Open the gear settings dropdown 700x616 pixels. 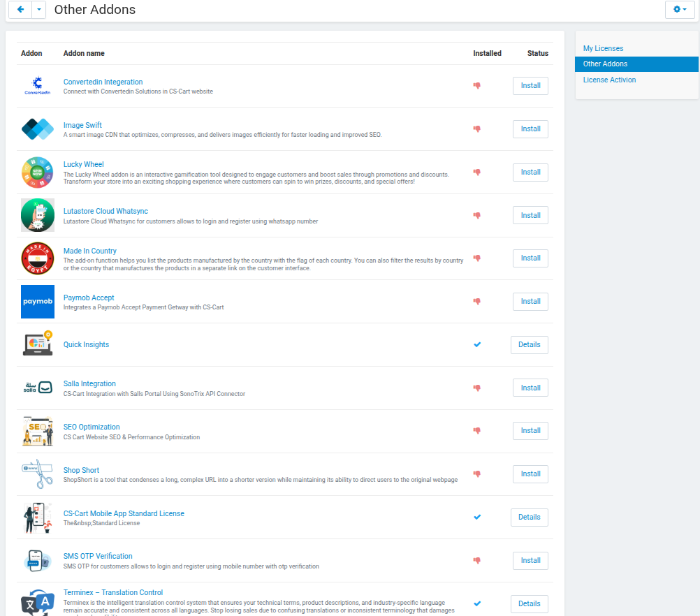coord(680,10)
